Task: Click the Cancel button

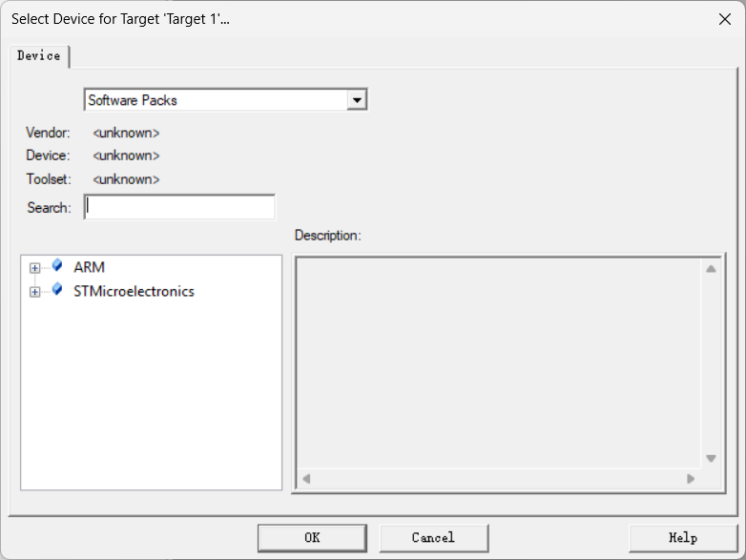Action: pyautogui.click(x=433, y=538)
